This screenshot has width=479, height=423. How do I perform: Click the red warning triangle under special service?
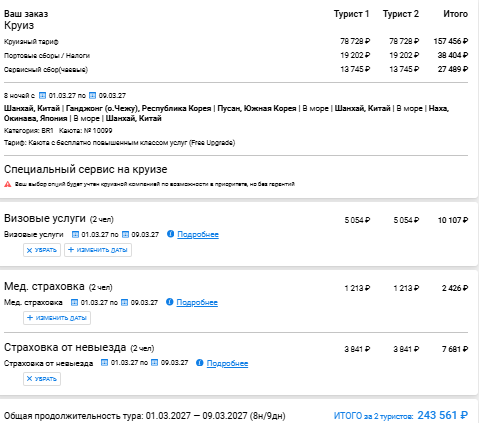8,184
